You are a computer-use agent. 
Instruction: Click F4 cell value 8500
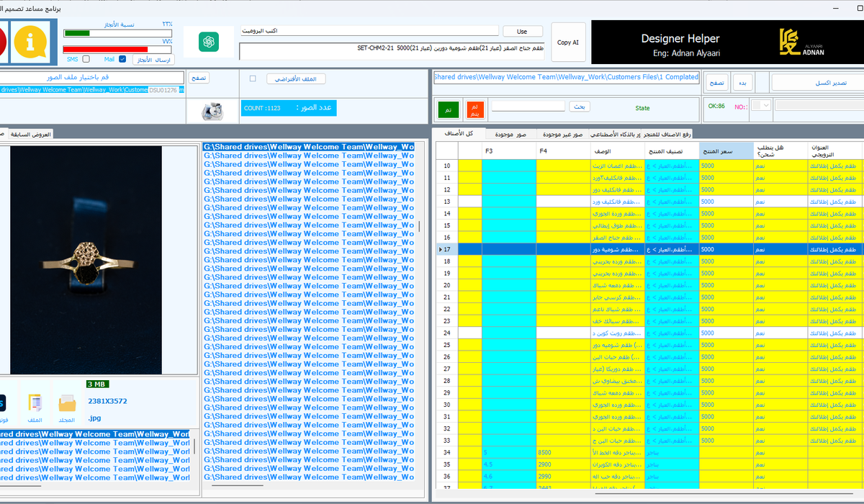point(563,452)
